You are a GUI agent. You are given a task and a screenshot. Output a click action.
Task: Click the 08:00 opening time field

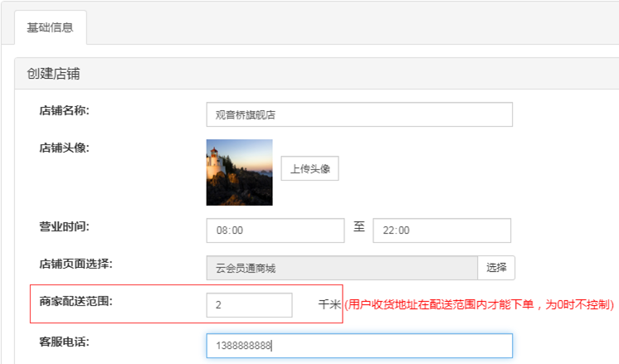[x=275, y=231]
